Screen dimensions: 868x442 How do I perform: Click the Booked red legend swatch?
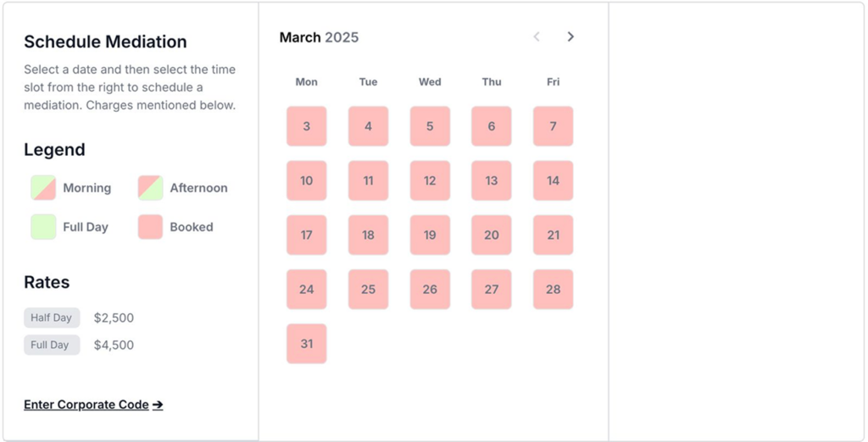click(x=150, y=227)
